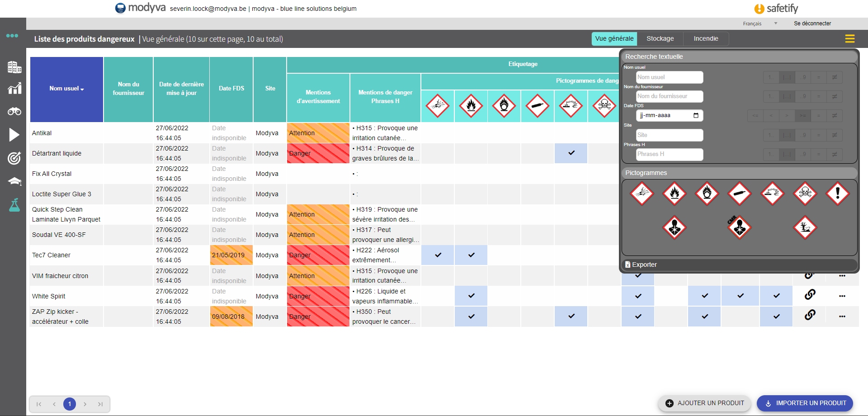
Task: Sort by Nom usuel column arrow
Action: (82, 89)
